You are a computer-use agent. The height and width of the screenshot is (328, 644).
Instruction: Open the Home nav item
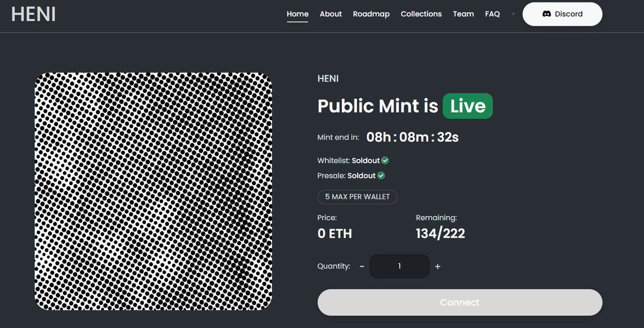click(x=297, y=14)
